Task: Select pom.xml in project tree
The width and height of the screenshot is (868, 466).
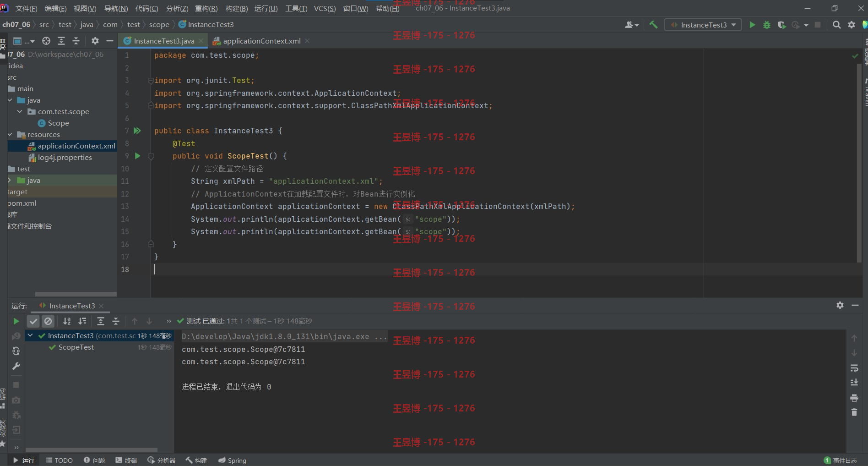Action: click(22, 203)
